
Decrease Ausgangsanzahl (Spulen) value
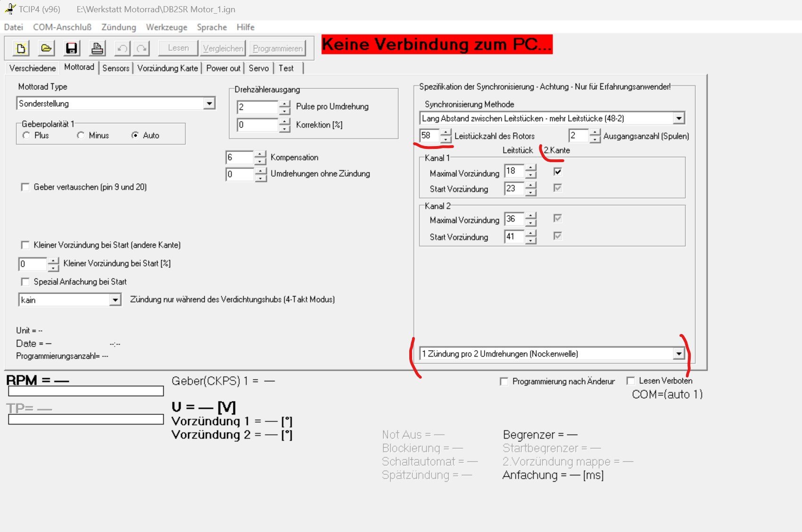coord(595,139)
